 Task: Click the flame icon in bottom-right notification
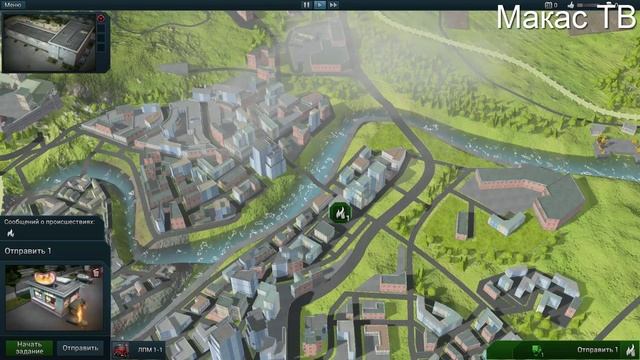[x=631, y=350]
